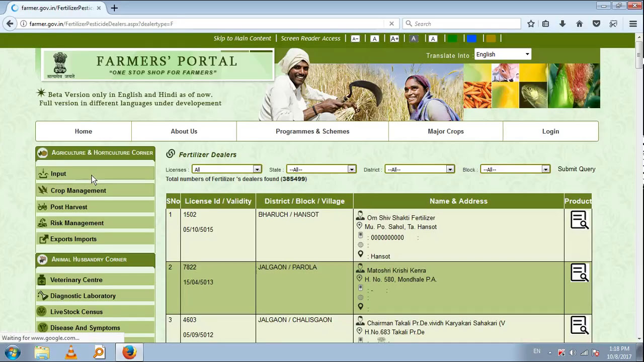The height and width of the screenshot is (362, 644).
Task: Open Veterinary Centre in Animal Husbandry Corner
Action: (95, 280)
